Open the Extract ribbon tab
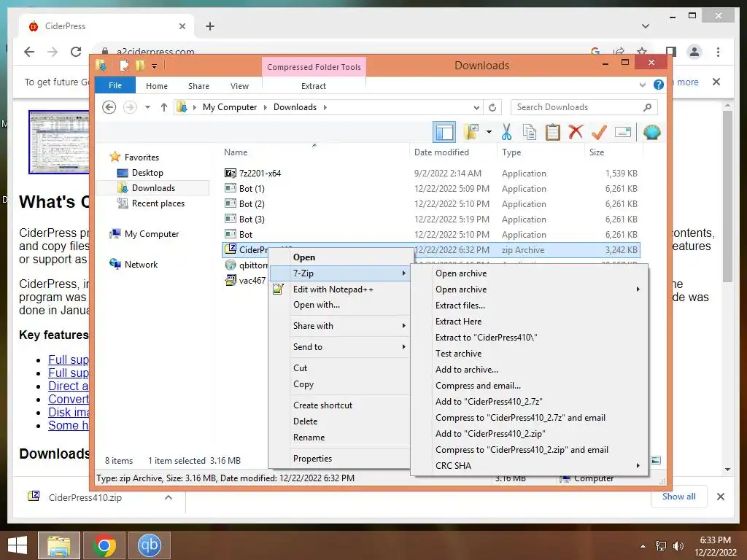This screenshot has width=747, height=560. pyautogui.click(x=314, y=86)
